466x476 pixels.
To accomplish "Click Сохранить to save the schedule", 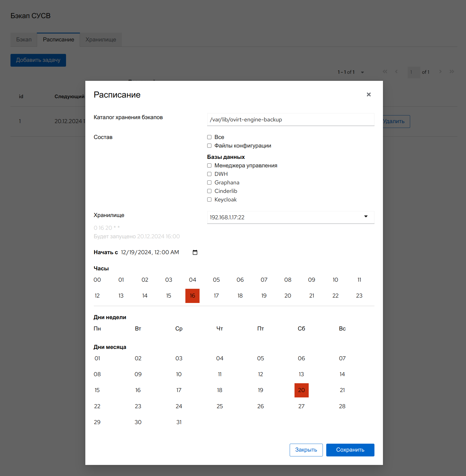I will (x=350, y=450).
